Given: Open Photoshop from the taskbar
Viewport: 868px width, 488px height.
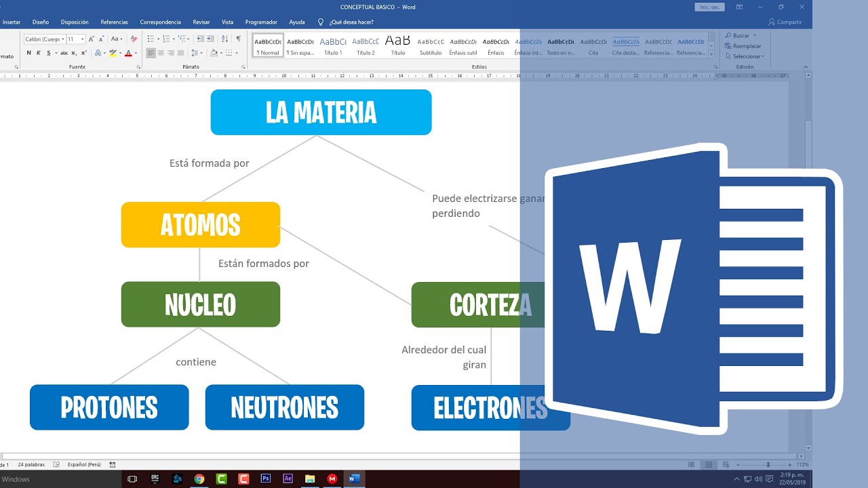Looking at the screenshot, I should 266,479.
